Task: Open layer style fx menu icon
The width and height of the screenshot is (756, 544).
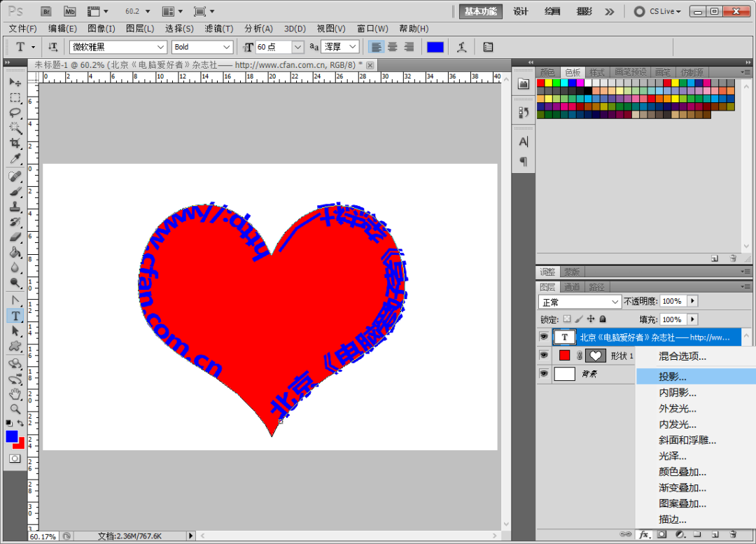Action: [645, 534]
